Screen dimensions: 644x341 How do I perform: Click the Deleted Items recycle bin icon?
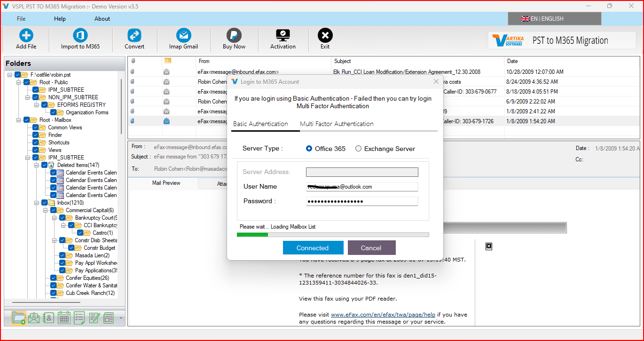click(x=52, y=165)
